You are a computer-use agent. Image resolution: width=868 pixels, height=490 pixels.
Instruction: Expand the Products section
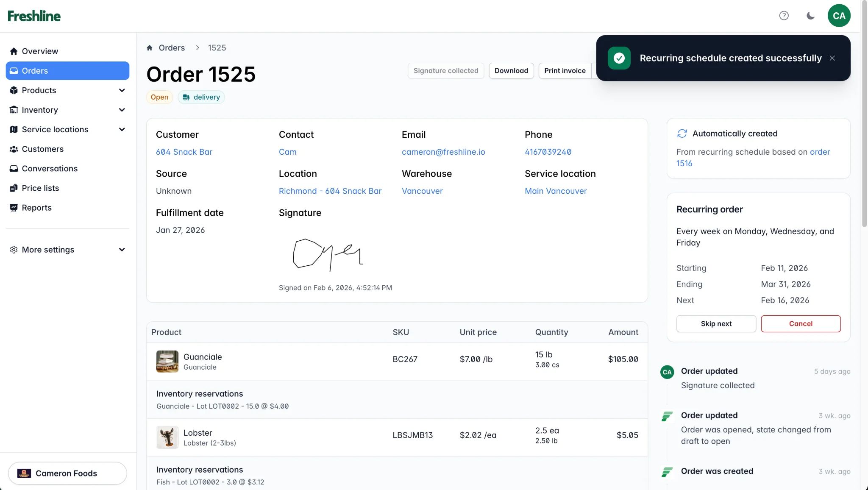(x=39, y=90)
